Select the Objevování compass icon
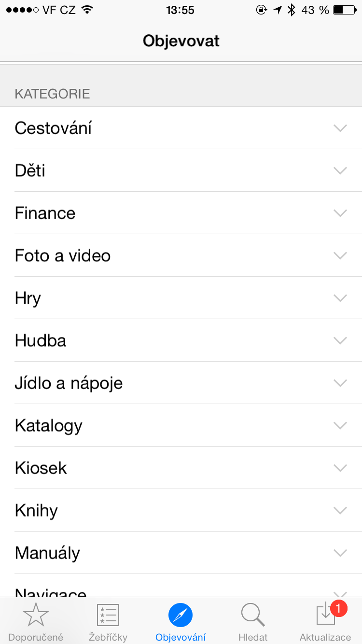The width and height of the screenshot is (362, 644). pos(181,615)
